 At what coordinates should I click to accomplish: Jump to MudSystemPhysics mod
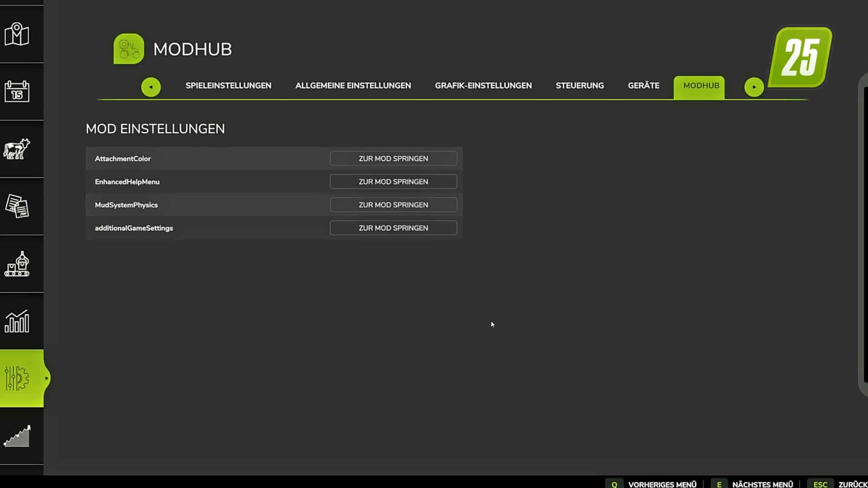click(x=393, y=205)
